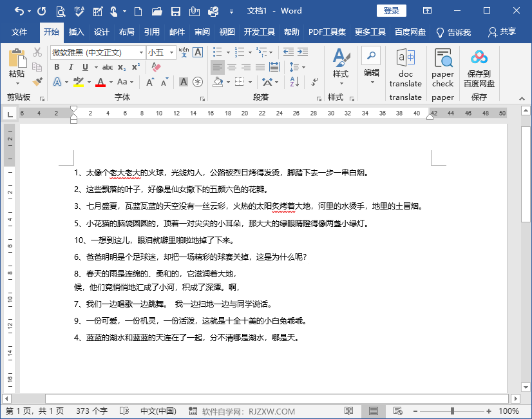Toggle underline formatting
This screenshot has height=419, width=532.
click(x=85, y=66)
